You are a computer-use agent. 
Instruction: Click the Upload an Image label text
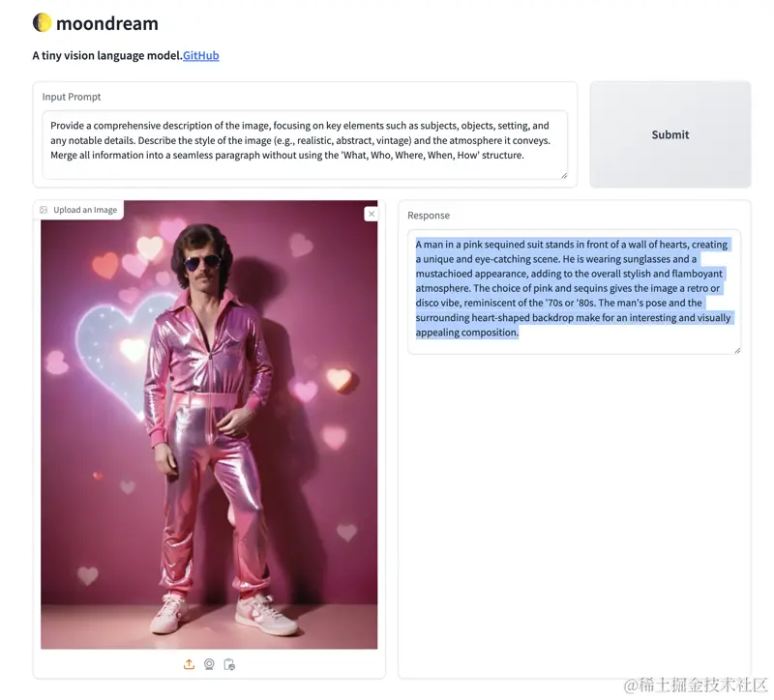pos(85,210)
